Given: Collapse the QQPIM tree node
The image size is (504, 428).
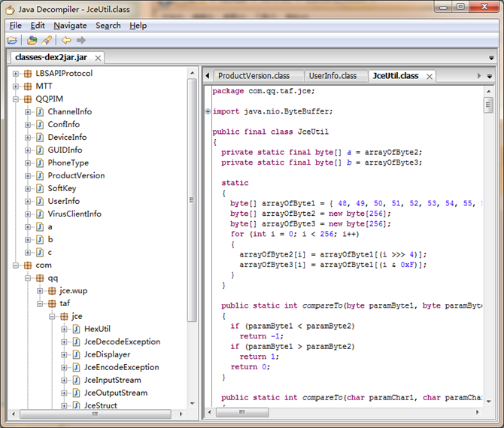Looking at the screenshot, I should [16, 99].
